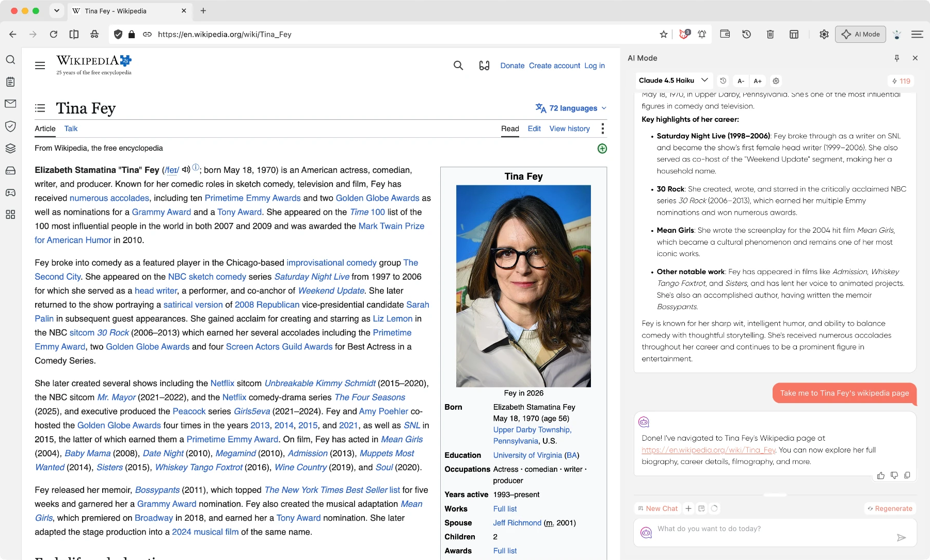
Task: Open the browser main menu icon
Action: tap(917, 34)
